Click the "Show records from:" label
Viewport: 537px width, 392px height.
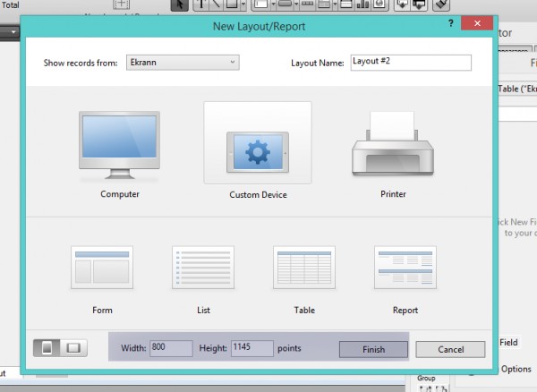point(81,63)
